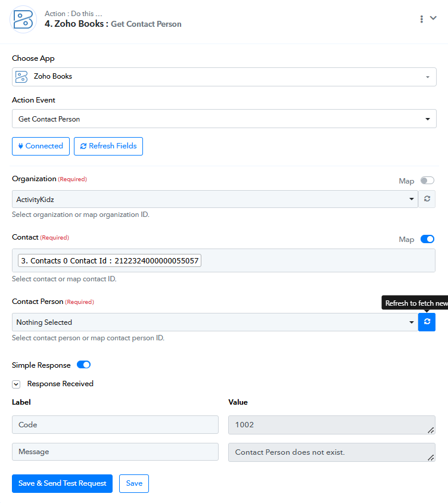The width and height of the screenshot is (448, 503).
Task: Open the Action Event dropdown
Action: pos(224,119)
